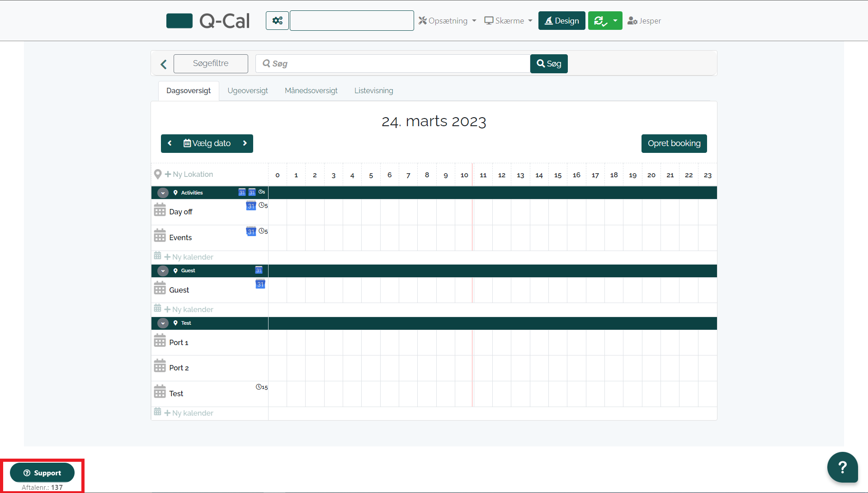Open the Skærme dropdown menu

coord(508,21)
